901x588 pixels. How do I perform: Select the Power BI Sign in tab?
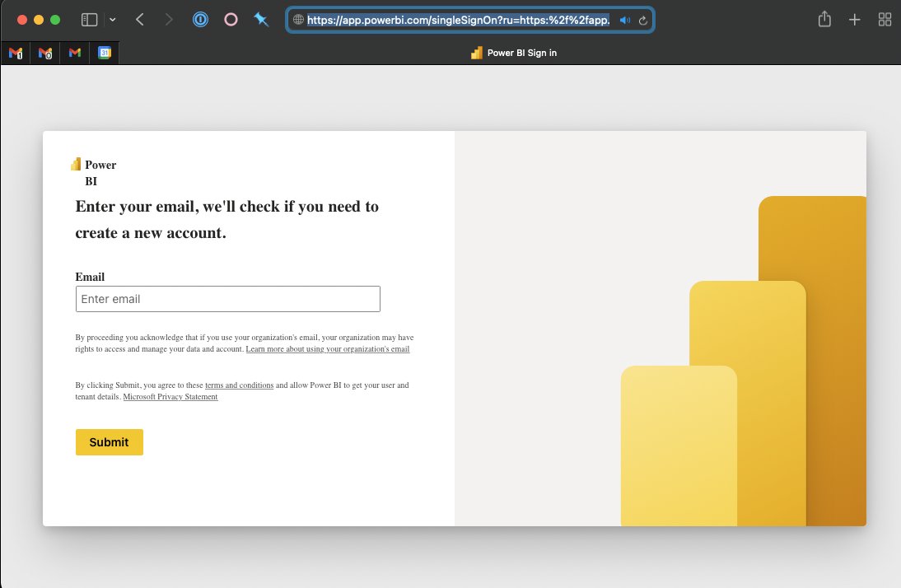tap(514, 53)
